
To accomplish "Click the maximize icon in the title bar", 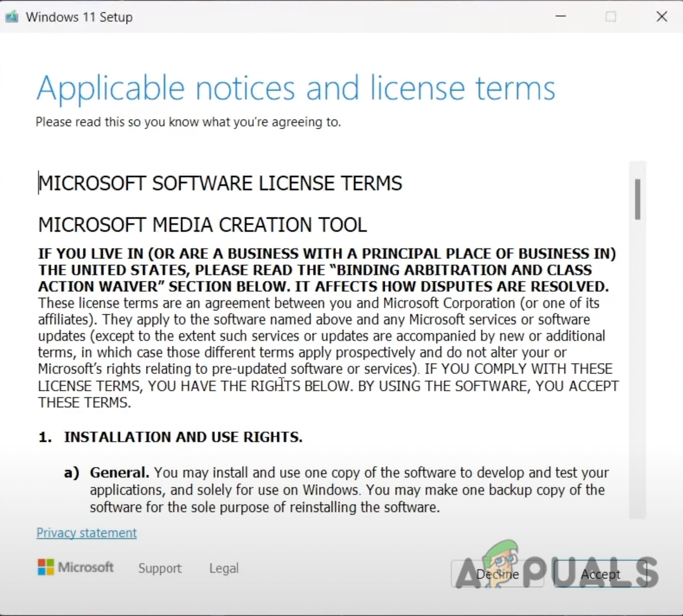I will pos(611,17).
